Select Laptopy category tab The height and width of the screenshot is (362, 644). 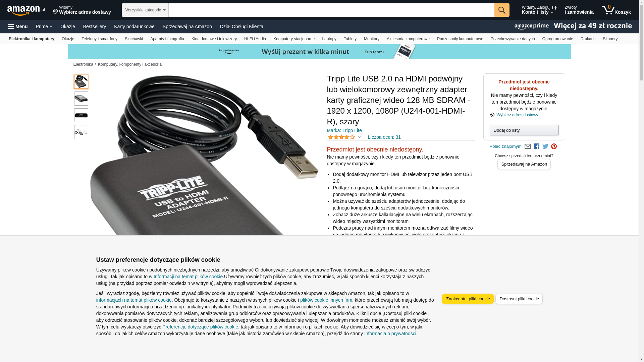click(x=329, y=39)
